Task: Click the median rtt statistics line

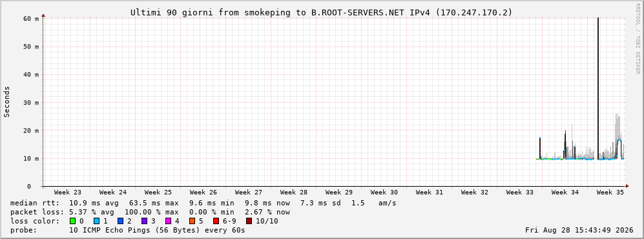Action: point(203,203)
